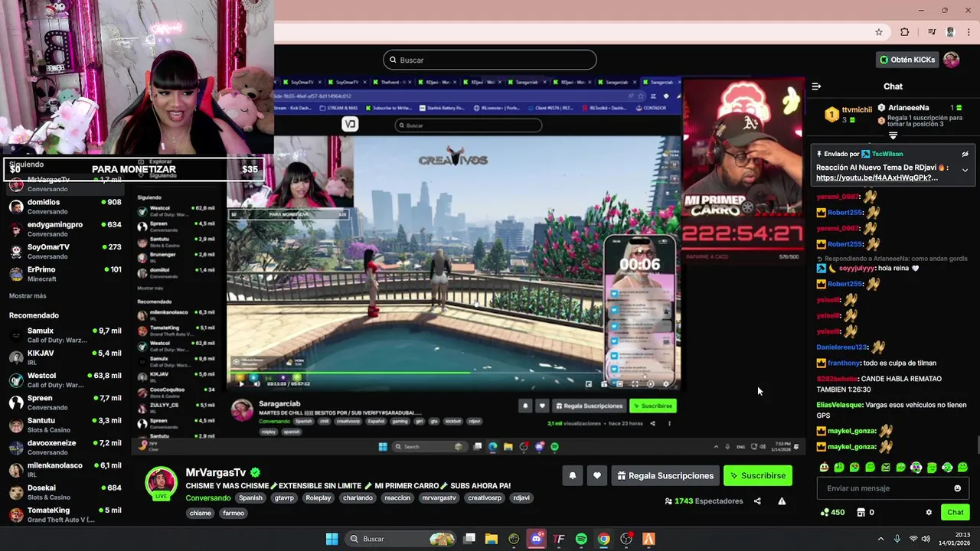Viewport: 980px width, 551px height.
Task: Open the user profile avatar menu
Action: coord(951,60)
